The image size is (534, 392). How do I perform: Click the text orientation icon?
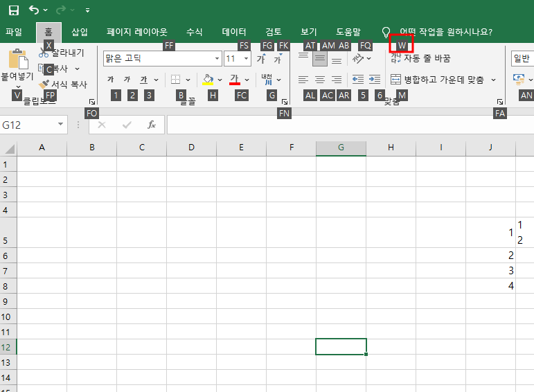pyautogui.click(x=358, y=59)
